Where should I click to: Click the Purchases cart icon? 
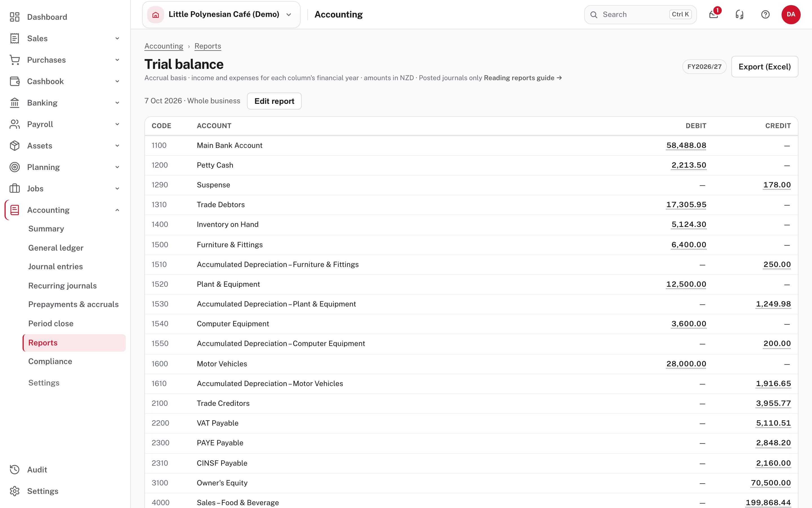14,60
